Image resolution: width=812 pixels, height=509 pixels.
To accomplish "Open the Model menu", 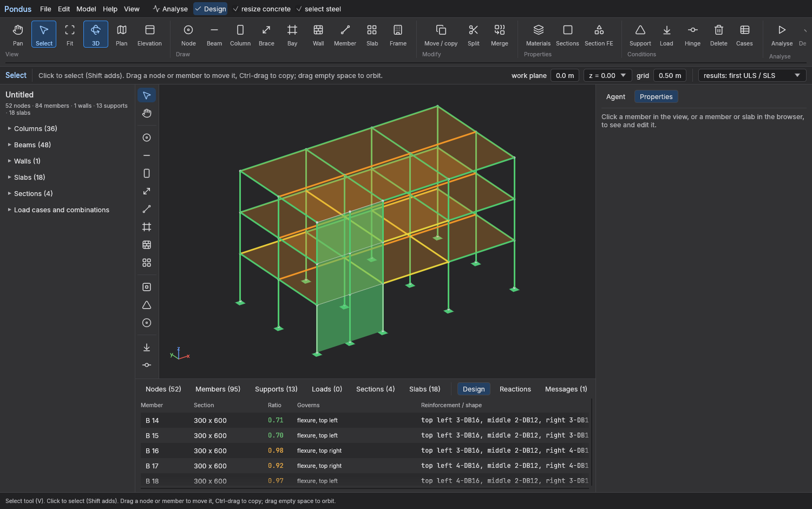I will (86, 9).
